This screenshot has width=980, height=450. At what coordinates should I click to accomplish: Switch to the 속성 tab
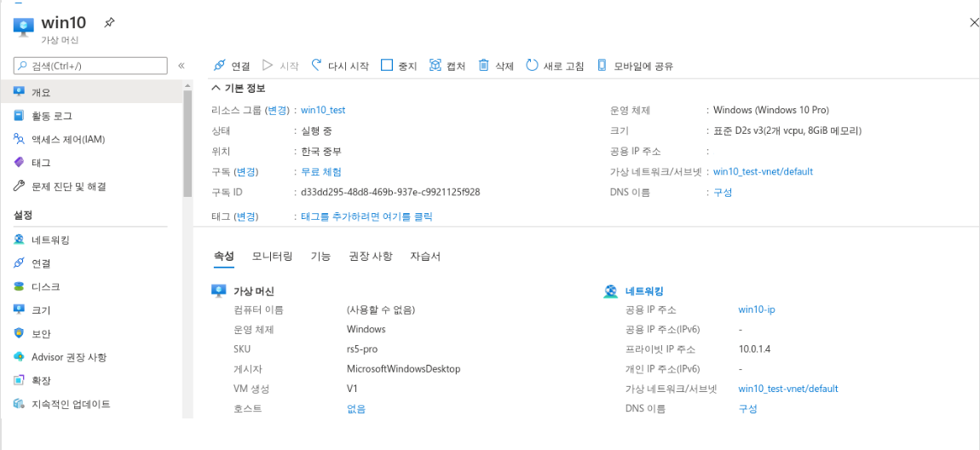click(224, 257)
